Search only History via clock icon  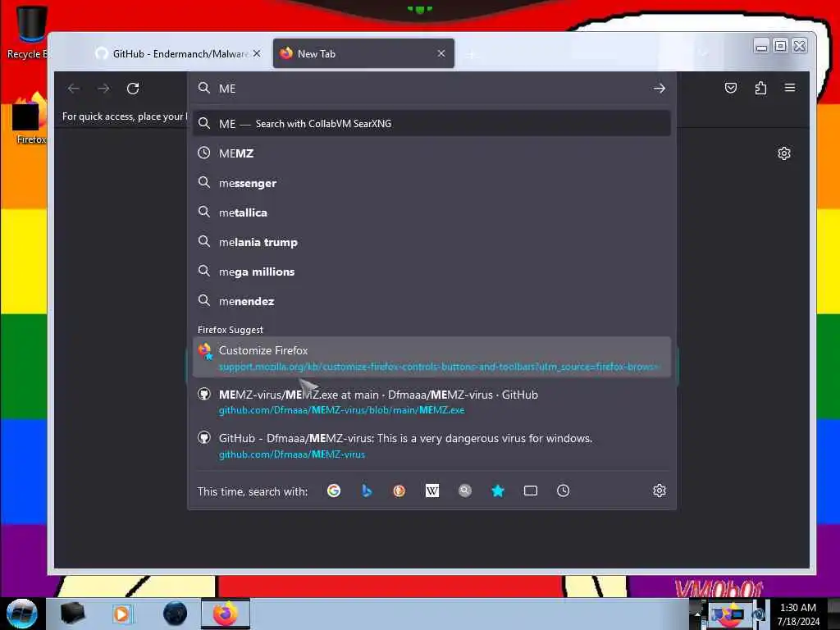tap(563, 491)
